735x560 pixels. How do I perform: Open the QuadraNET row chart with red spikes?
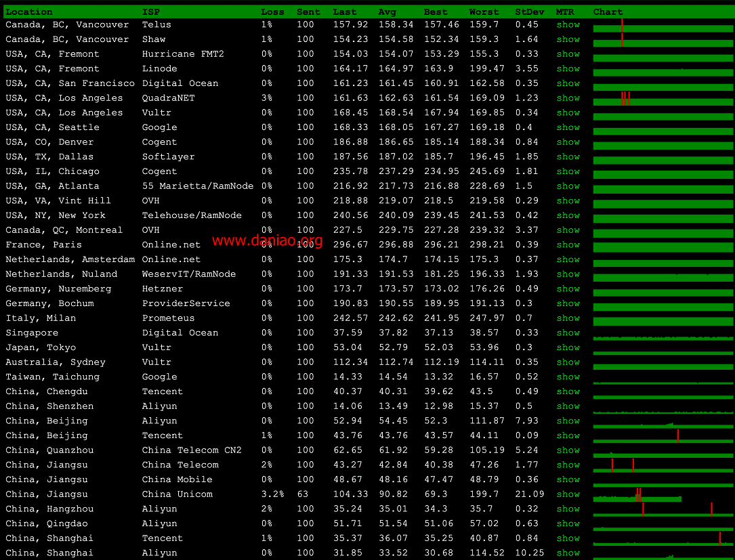tap(663, 98)
